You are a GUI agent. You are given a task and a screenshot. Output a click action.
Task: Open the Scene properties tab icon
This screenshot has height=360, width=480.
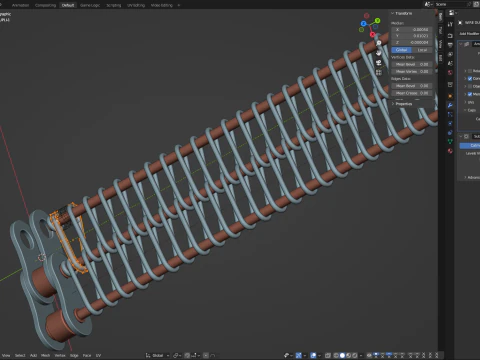coord(450,63)
